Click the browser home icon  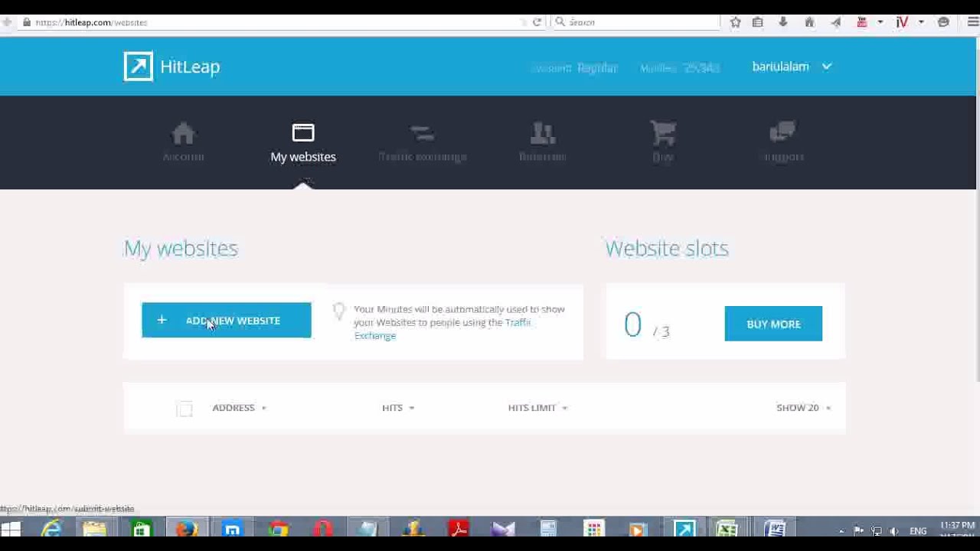tap(809, 22)
